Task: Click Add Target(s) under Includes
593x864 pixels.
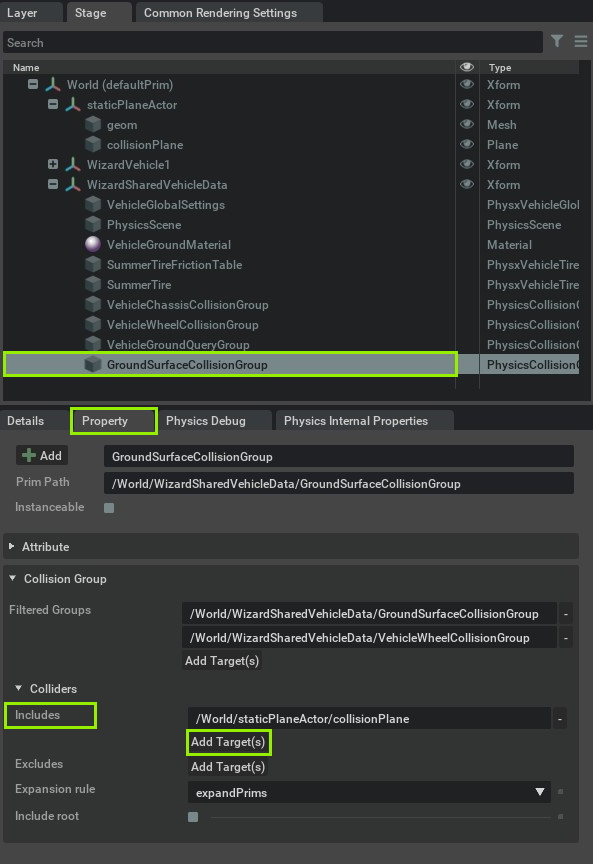Action: pos(228,742)
